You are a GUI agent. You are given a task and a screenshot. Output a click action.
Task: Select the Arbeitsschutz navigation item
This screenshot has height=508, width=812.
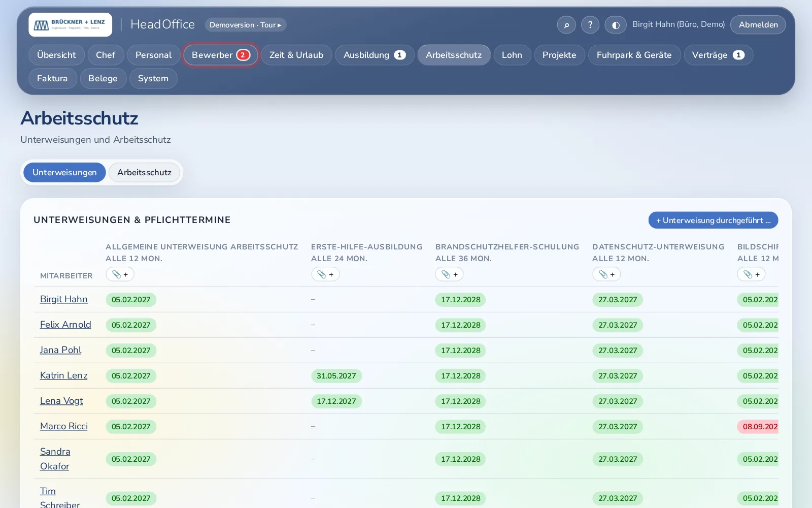(454, 55)
